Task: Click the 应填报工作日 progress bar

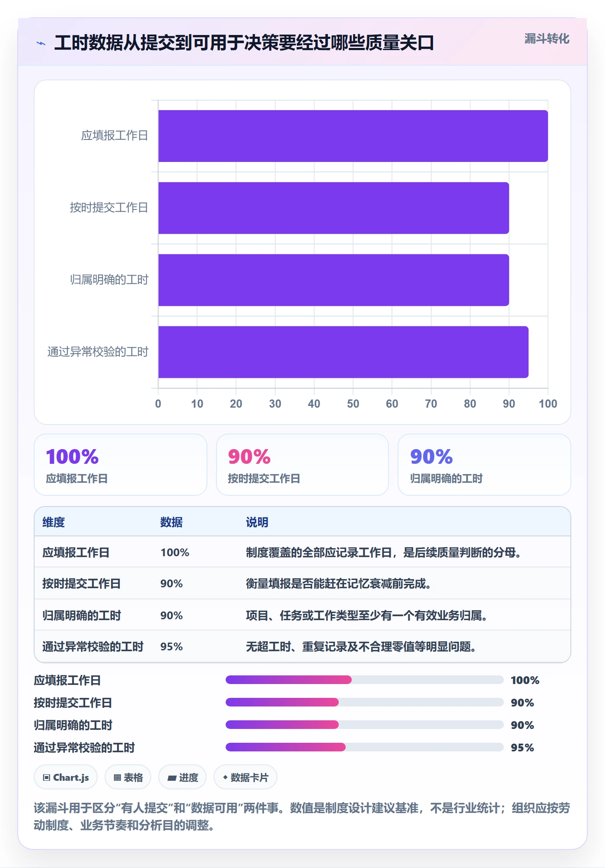Action: pos(365,680)
